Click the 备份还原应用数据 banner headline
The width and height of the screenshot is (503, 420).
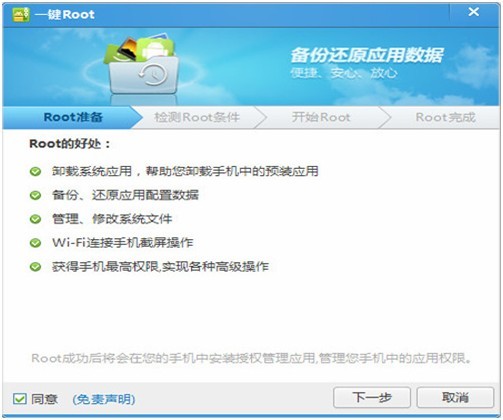367,55
